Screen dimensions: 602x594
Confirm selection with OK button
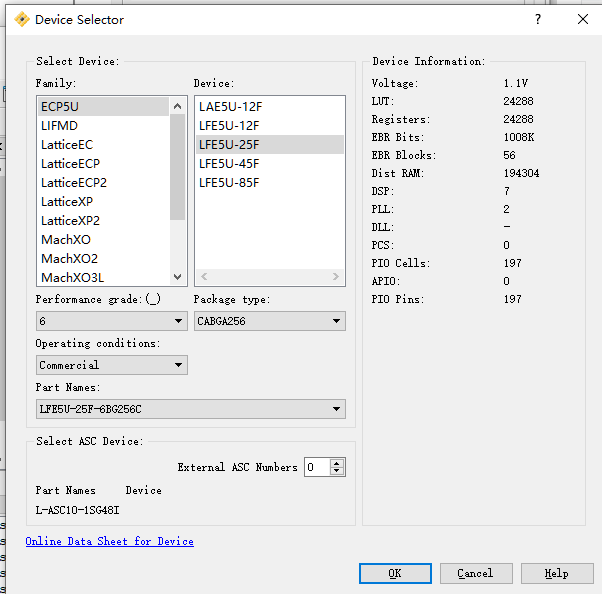tap(396, 573)
